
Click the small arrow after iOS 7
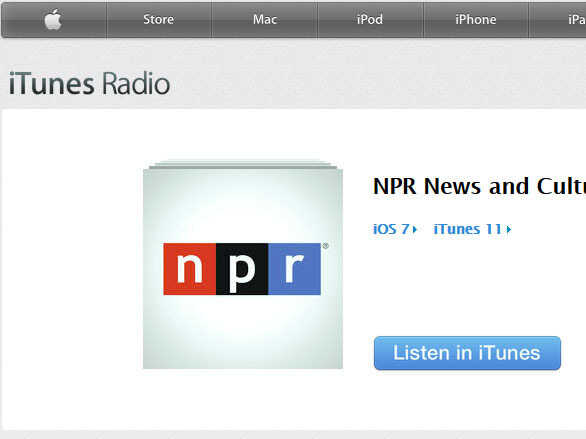pyautogui.click(x=414, y=229)
